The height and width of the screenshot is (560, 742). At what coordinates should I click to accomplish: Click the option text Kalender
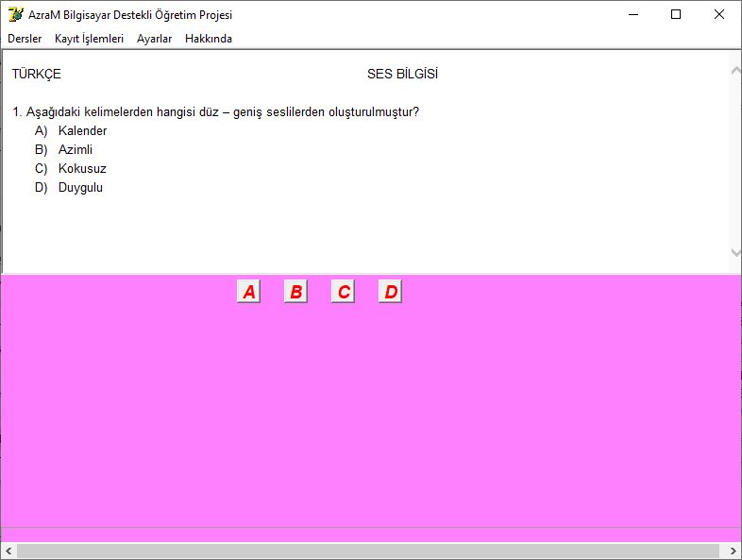pyautogui.click(x=82, y=130)
